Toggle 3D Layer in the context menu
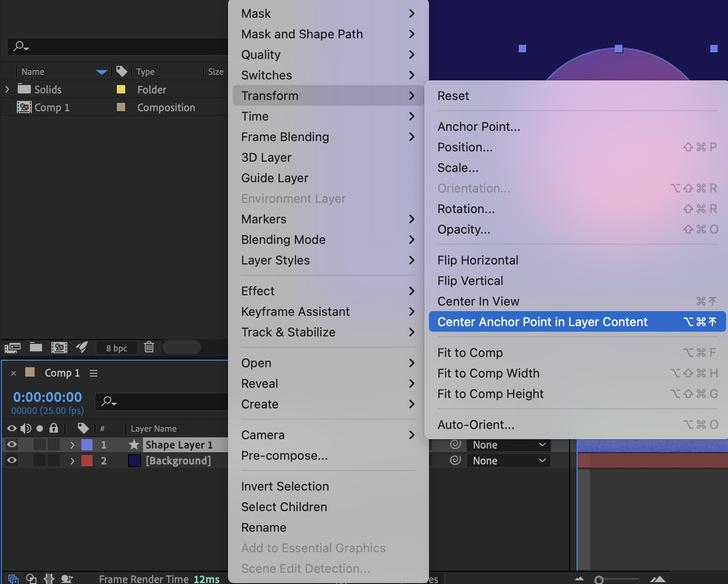 point(328,157)
